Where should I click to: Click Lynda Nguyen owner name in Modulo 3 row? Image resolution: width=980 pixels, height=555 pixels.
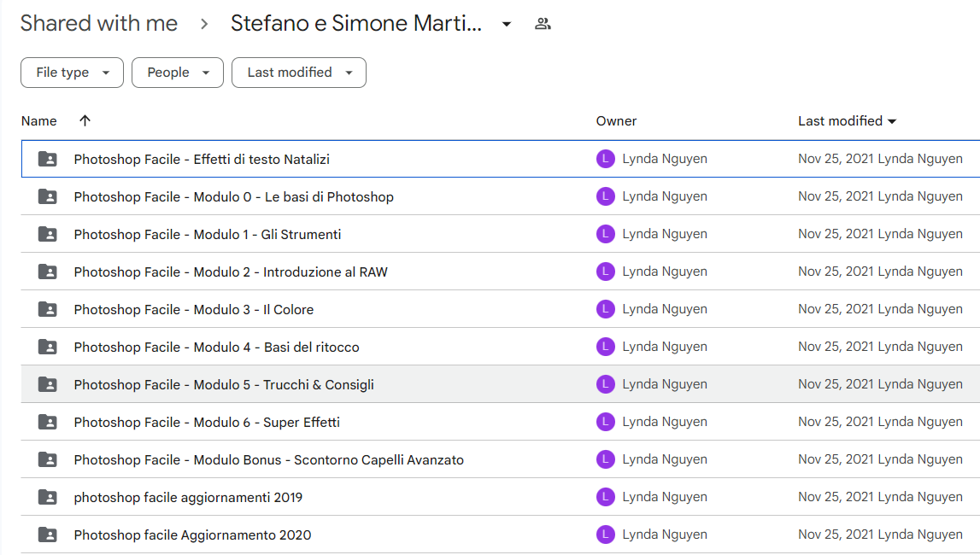tap(665, 308)
